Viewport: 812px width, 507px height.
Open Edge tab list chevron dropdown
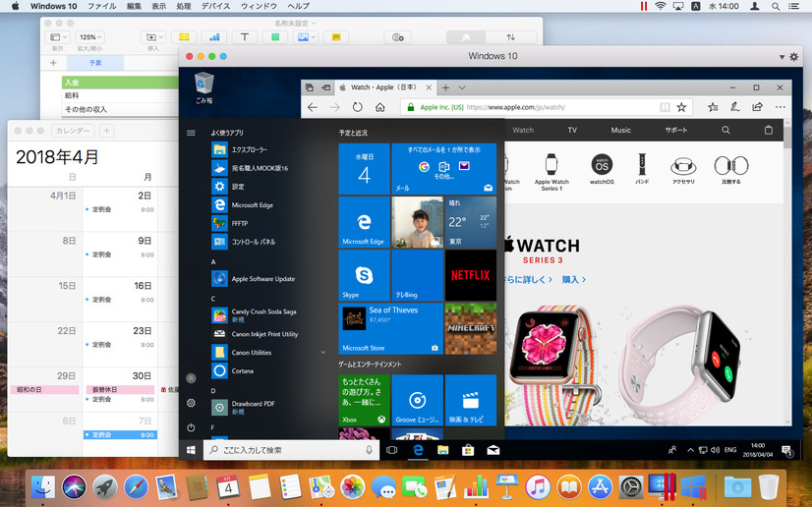point(462,87)
